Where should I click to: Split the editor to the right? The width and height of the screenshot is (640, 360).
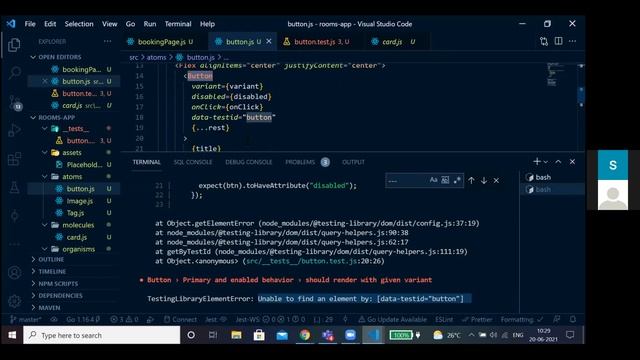(x=558, y=41)
